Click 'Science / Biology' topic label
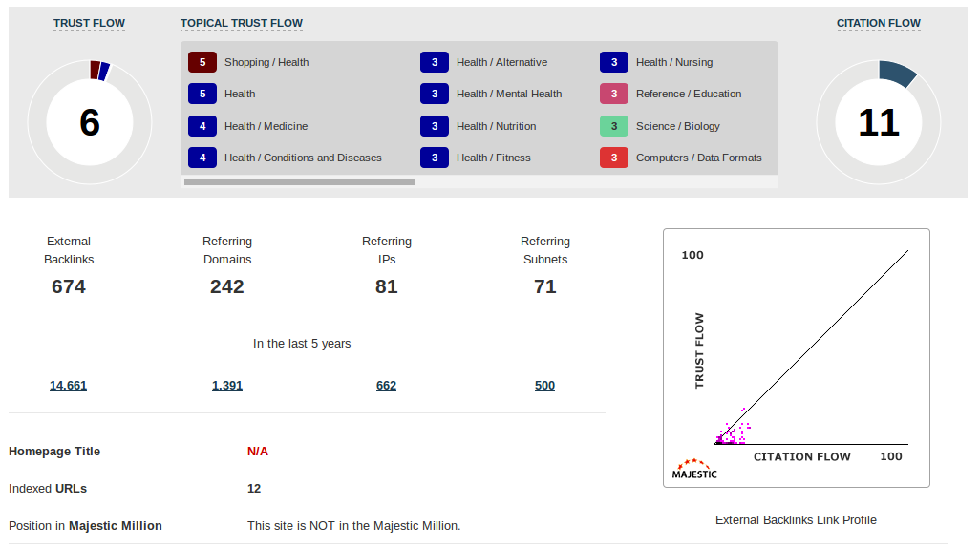 [x=678, y=126]
